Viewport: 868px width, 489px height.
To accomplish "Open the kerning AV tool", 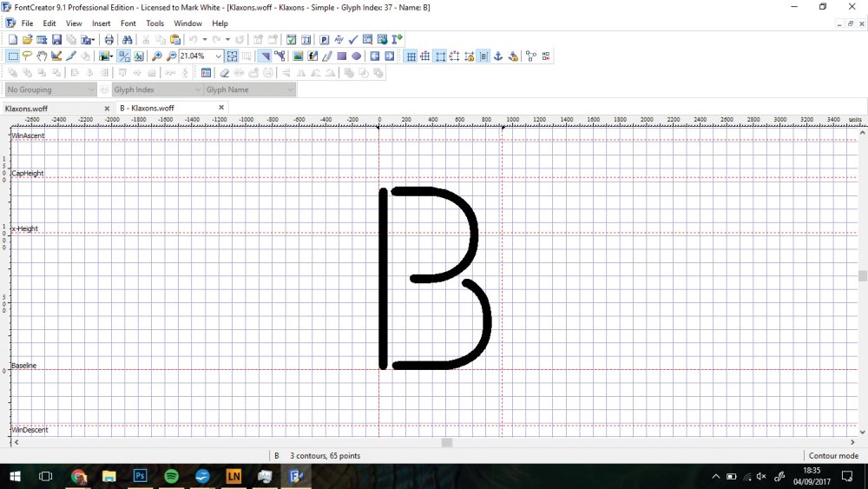I will pyautogui.click(x=339, y=39).
